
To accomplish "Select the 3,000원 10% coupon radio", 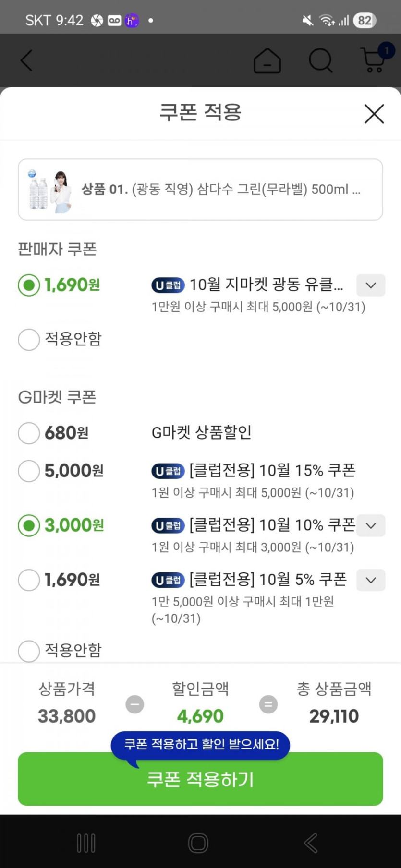I will tap(29, 525).
